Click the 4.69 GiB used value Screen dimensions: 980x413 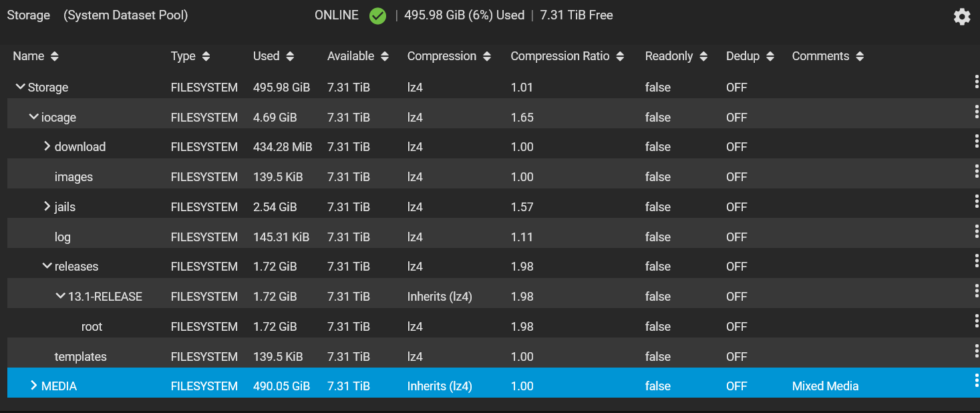(x=275, y=118)
